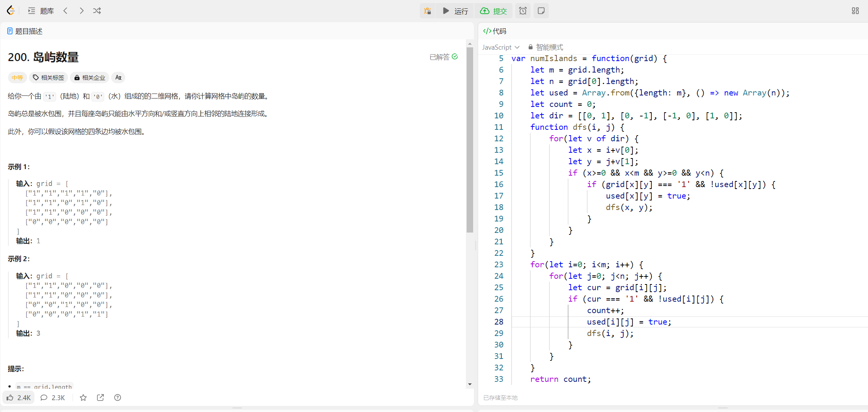Click 示例 2 heading
The height and width of the screenshot is (412, 868).
(19, 259)
